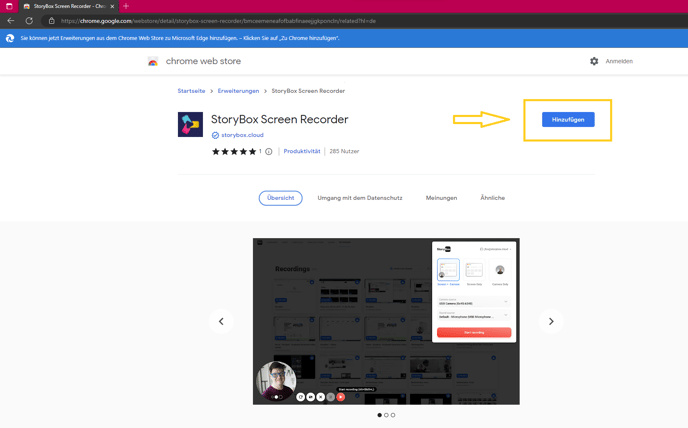
Task: Show next screenshot with right chevron
Action: (x=551, y=321)
